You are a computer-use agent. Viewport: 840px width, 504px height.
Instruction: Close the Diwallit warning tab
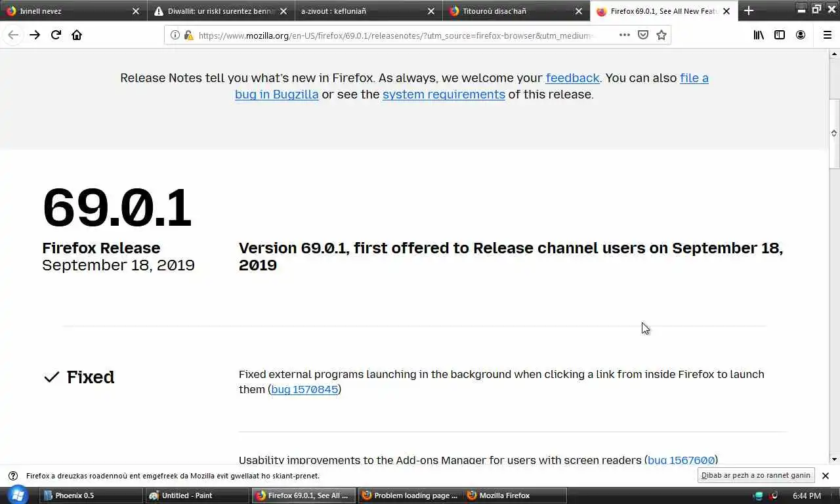click(x=283, y=11)
